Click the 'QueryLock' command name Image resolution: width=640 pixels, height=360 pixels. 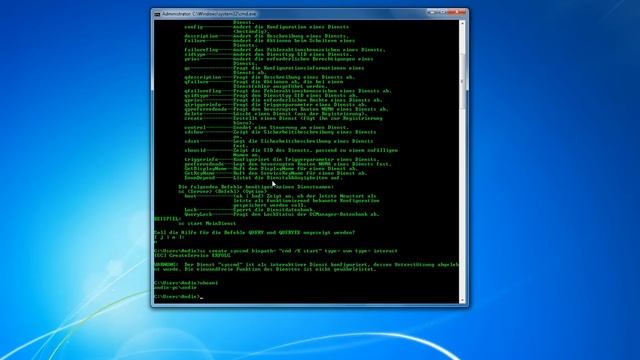click(x=198, y=214)
